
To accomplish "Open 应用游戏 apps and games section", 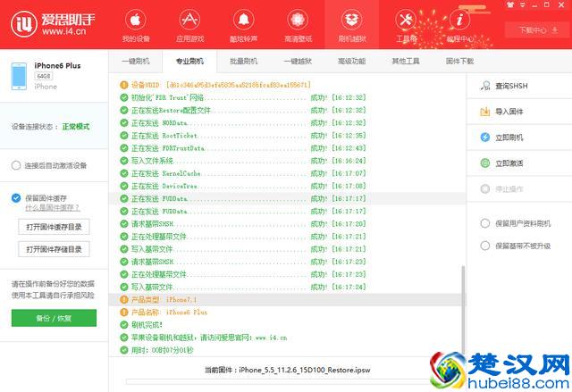I will [189, 26].
